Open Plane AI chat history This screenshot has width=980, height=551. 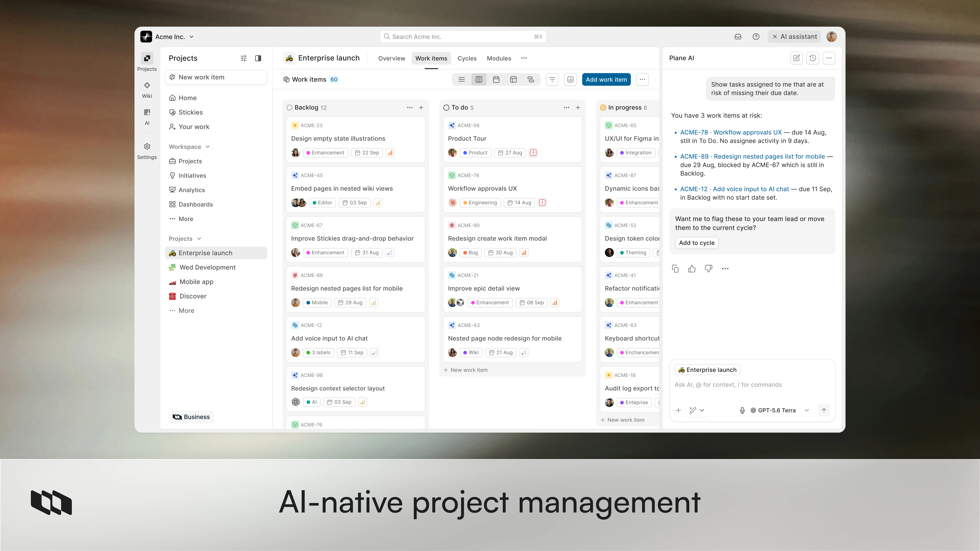coord(813,58)
